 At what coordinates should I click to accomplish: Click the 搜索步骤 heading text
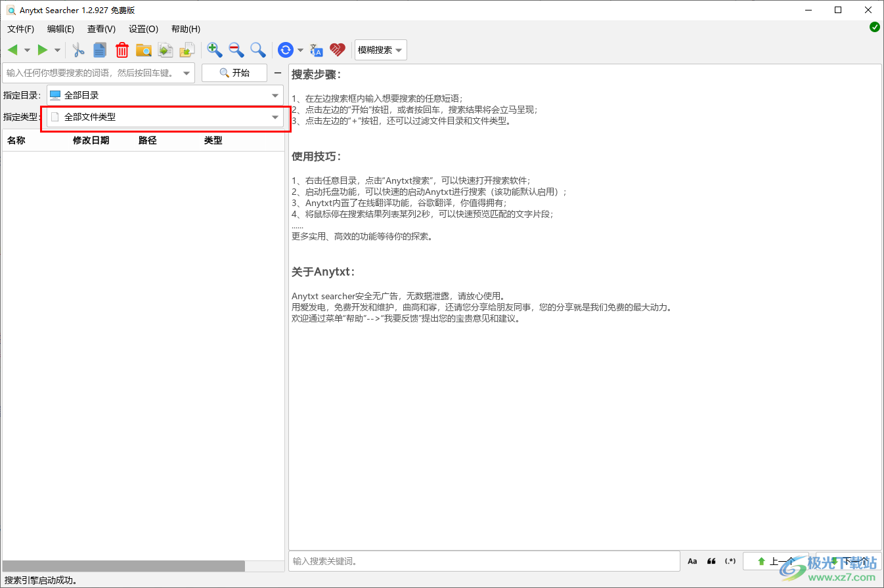[x=317, y=74]
